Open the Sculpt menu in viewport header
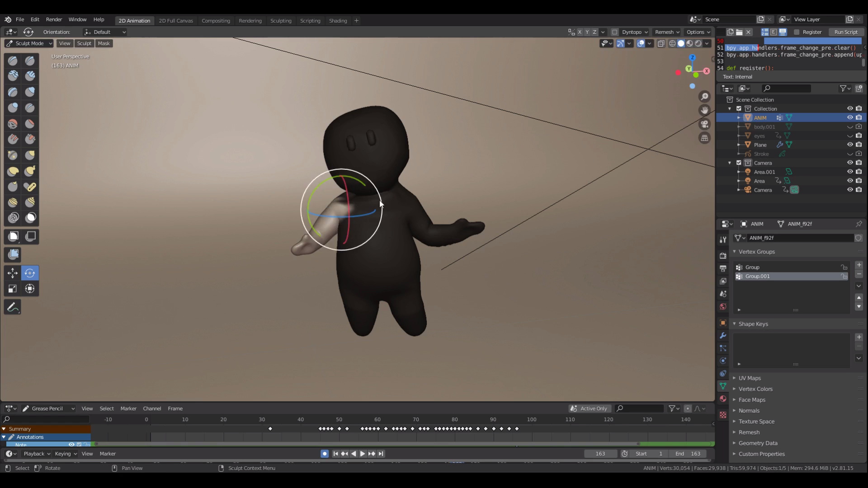The width and height of the screenshot is (868, 488). point(84,43)
